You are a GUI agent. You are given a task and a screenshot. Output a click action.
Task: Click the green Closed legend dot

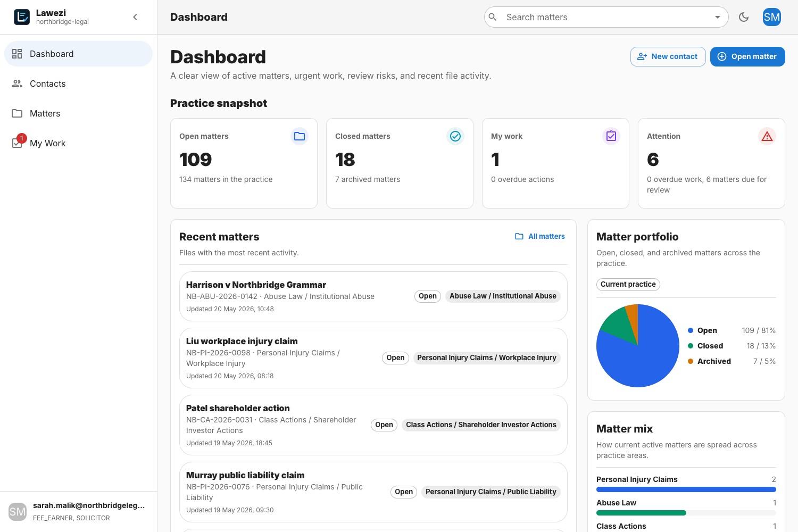(691, 346)
